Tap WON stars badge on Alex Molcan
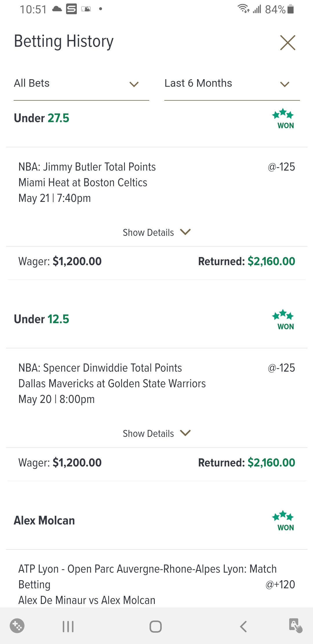Viewport: 313px width, 644px height. point(283,521)
